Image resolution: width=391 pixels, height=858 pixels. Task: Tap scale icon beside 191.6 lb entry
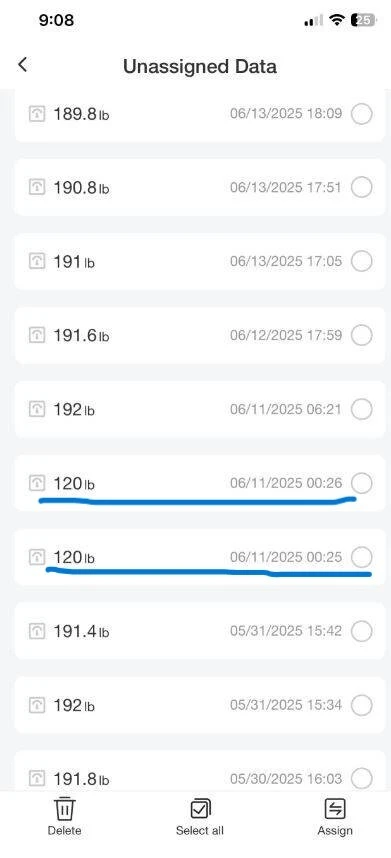tap(37, 335)
